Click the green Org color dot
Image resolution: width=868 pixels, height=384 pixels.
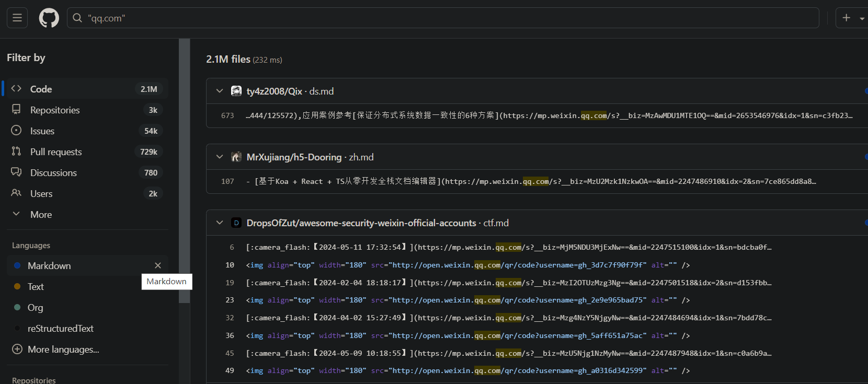(17, 307)
